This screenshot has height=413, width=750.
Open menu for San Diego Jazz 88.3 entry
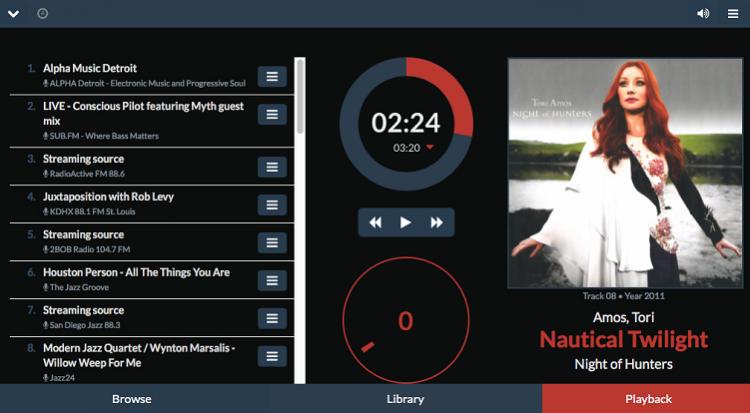point(272,318)
